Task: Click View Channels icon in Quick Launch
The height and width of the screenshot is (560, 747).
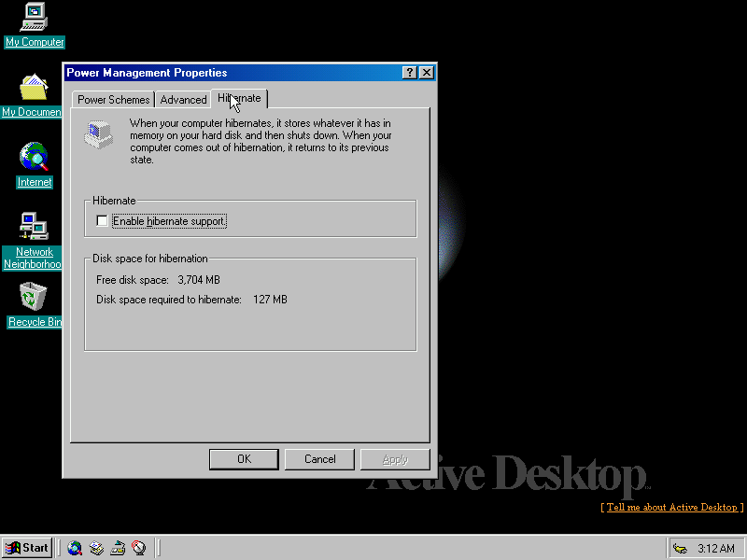Action: point(139,548)
